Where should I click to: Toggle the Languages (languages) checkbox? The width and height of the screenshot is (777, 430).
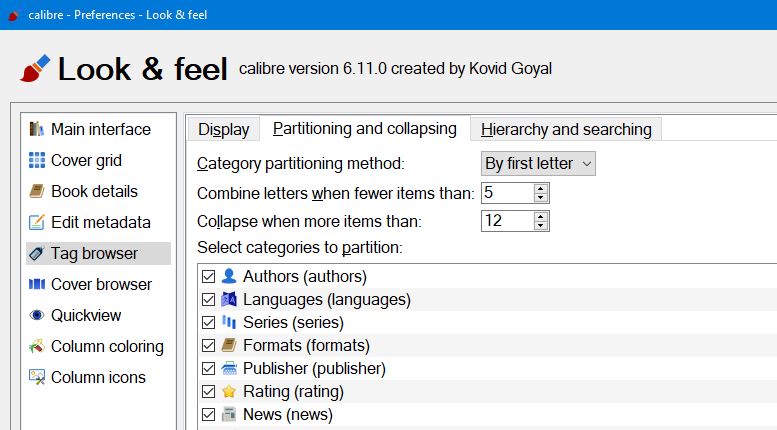pyautogui.click(x=208, y=299)
